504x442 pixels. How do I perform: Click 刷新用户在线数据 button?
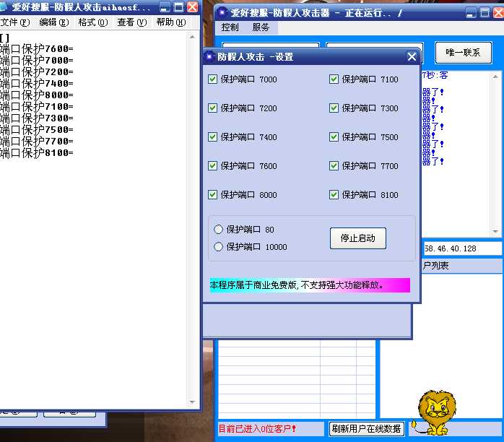point(366,429)
